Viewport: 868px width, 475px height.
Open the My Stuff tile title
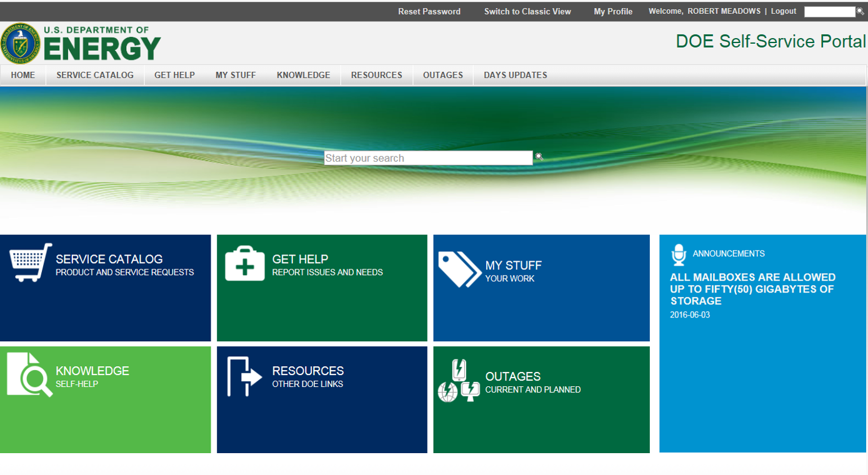(x=513, y=265)
